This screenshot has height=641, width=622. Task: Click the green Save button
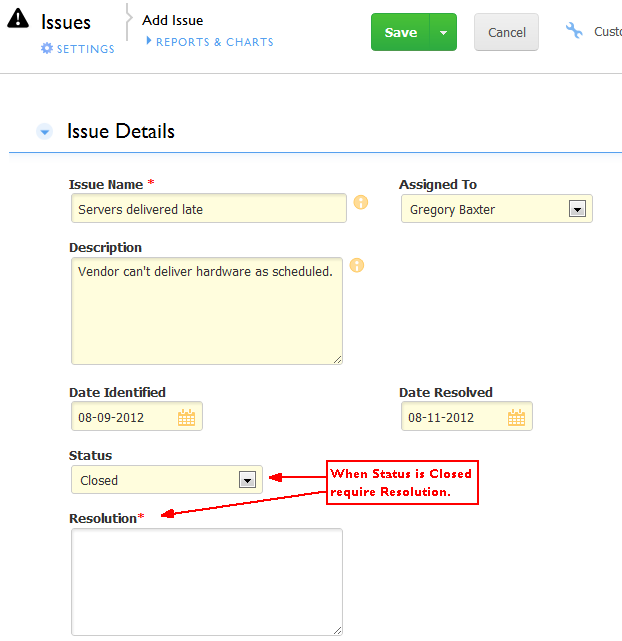(x=400, y=32)
